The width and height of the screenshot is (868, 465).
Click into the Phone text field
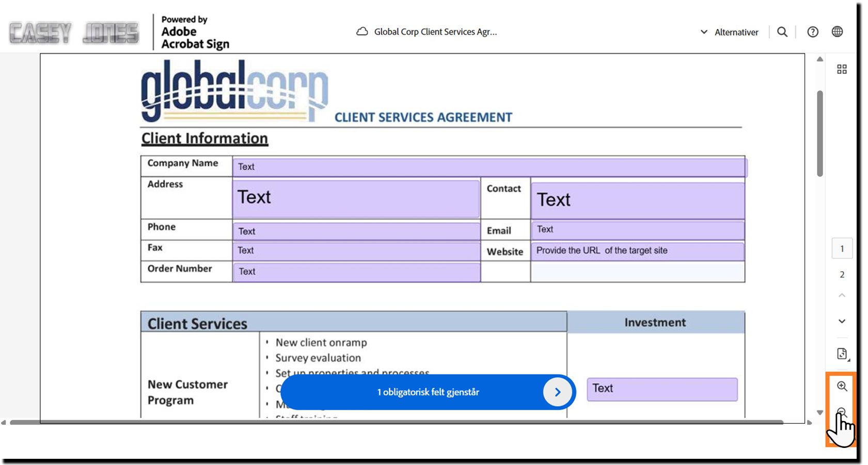[356, 231]
